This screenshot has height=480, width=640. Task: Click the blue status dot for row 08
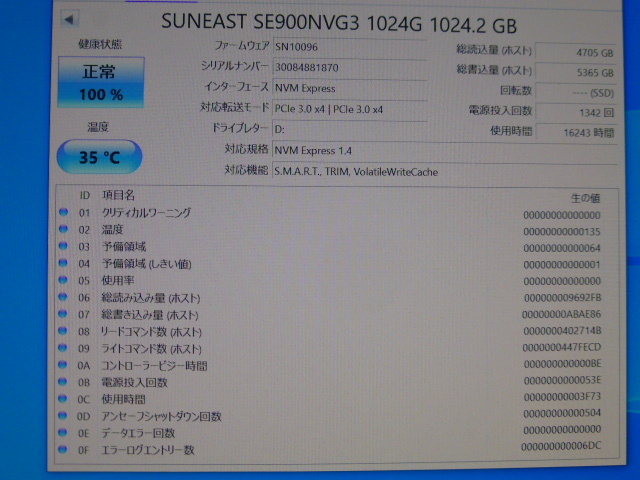coord(62,331)
